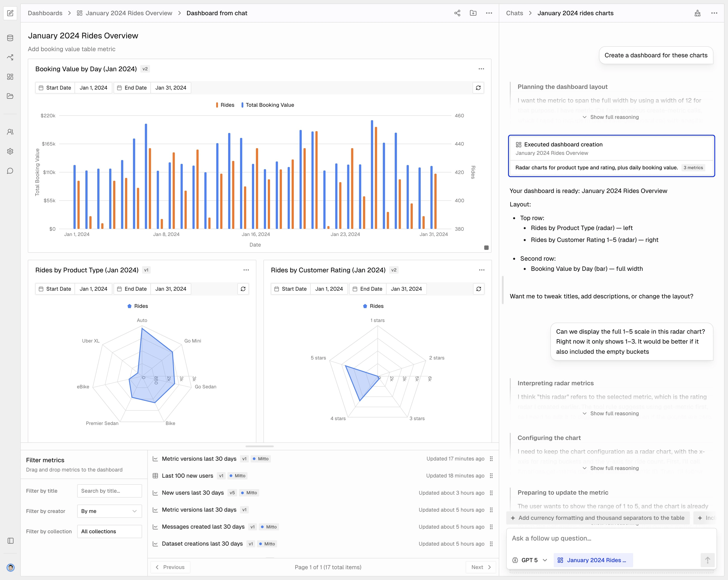The width and height of the screenshot is (728, 580).
Task: Go to Dashboards breadcrumb
Action: tap(45, 13)
